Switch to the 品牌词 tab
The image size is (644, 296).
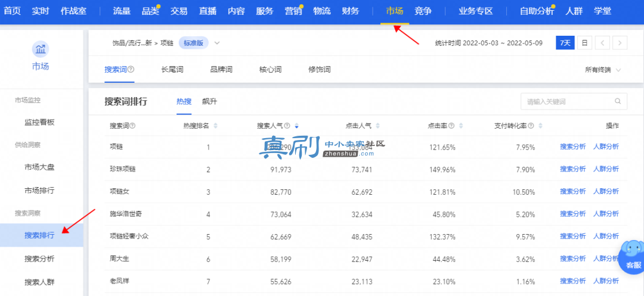221,70
